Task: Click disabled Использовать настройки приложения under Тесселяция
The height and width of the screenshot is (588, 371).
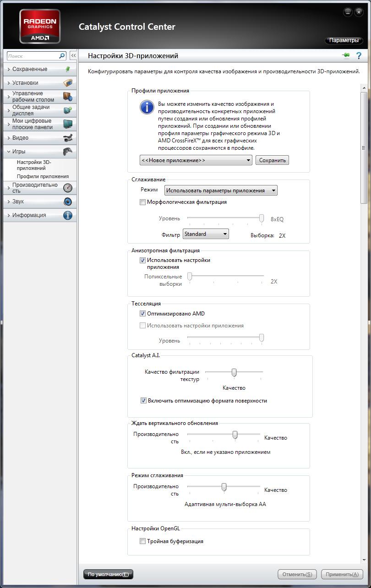Action: click(x=143, y=326)
